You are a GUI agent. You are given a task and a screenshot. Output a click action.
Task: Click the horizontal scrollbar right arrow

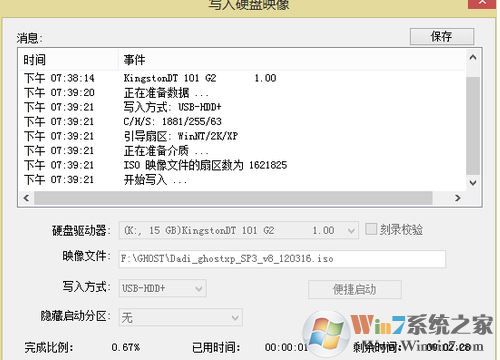(x=458, y=198)
